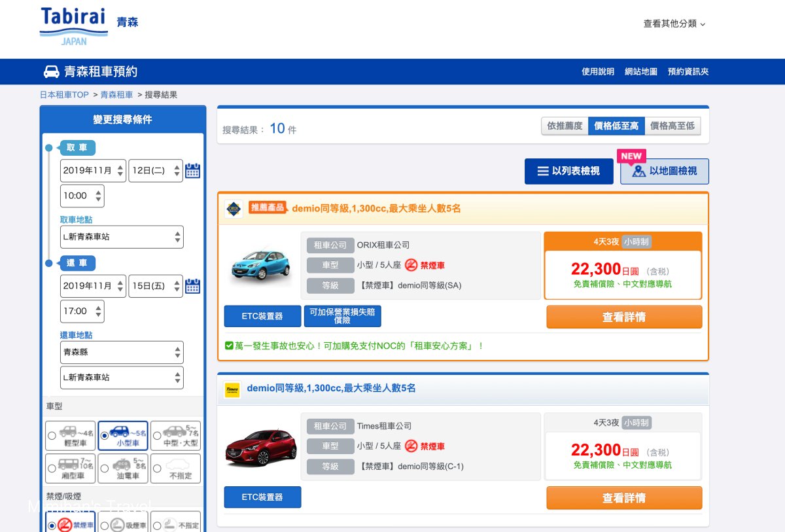785x532 pixels.
Task: Open the 取車地點 location dropdown
Action: 122,237
